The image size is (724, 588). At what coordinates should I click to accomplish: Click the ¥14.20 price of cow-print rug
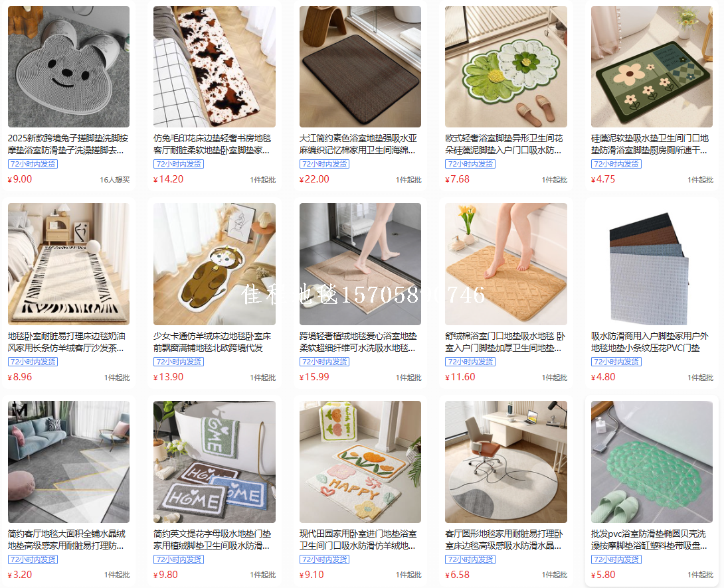[169, 179]
